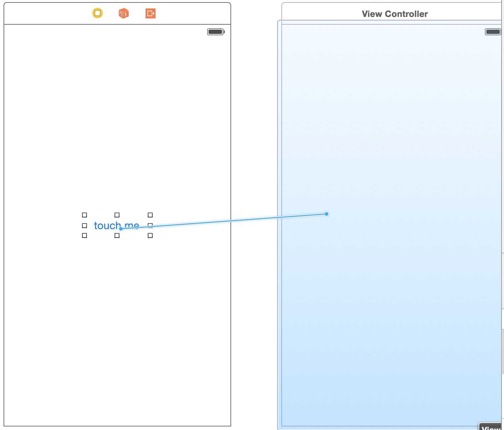Click battery icon in the View Controller scene
504x430 pixels.
coord(493,32)
